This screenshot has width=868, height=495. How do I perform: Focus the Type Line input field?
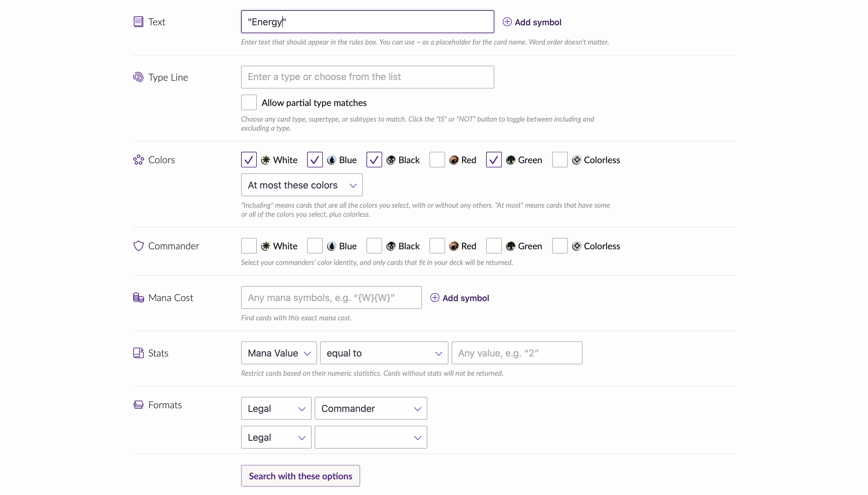pos(367,77)
